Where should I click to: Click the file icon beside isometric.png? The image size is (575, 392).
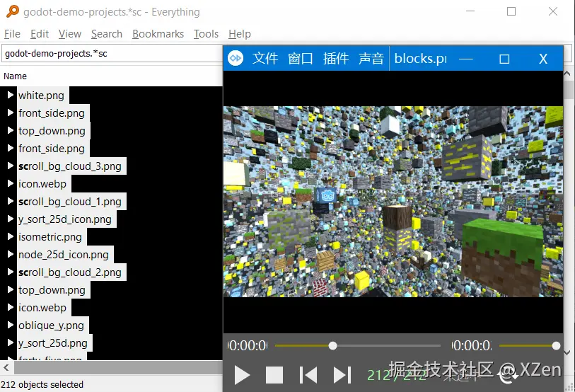(x=11, y=236)
